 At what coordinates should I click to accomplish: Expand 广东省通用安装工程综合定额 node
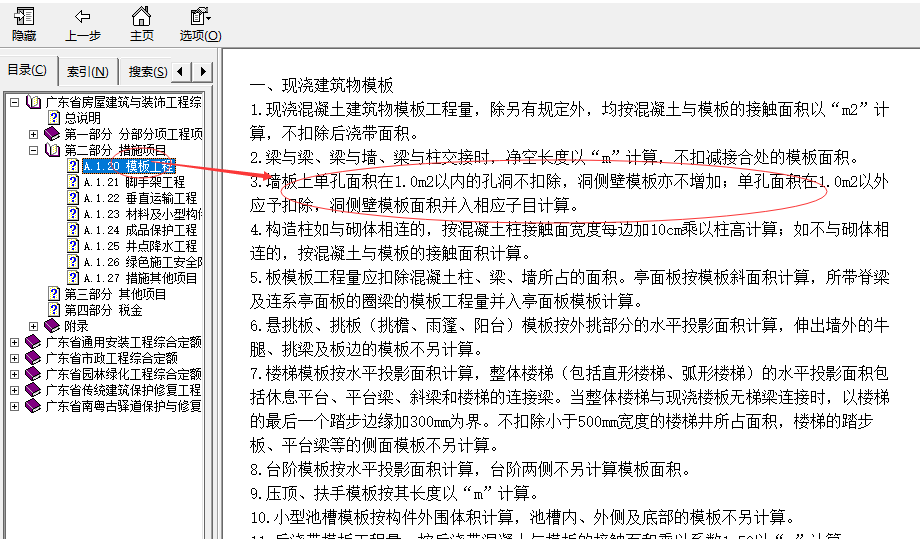tap(14, 342)
